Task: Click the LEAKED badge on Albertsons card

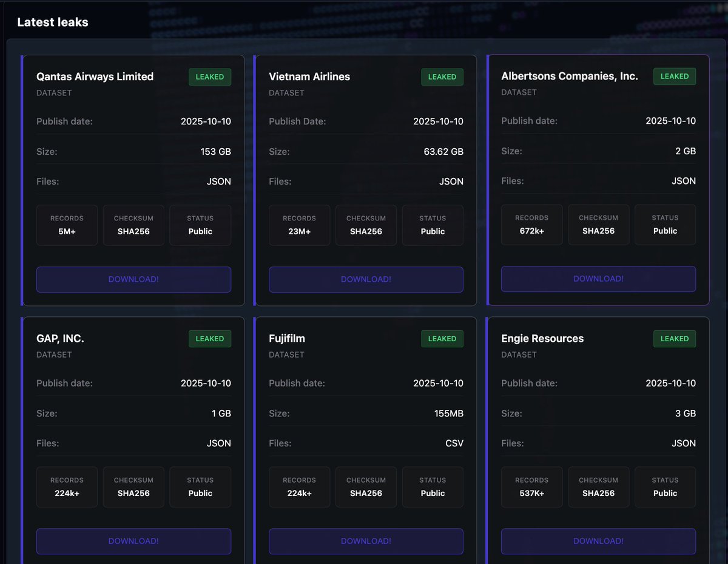Action: [x=675, y=76]
